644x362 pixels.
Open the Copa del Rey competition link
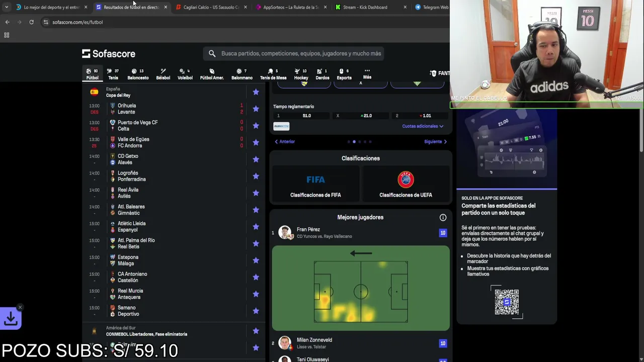[x=118, y=95]
